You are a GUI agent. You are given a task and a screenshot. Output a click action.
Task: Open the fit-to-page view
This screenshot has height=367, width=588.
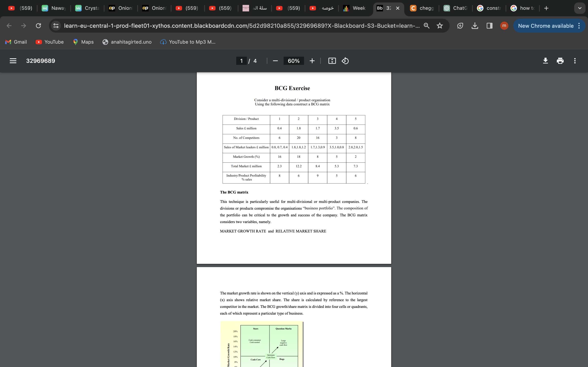332,61
